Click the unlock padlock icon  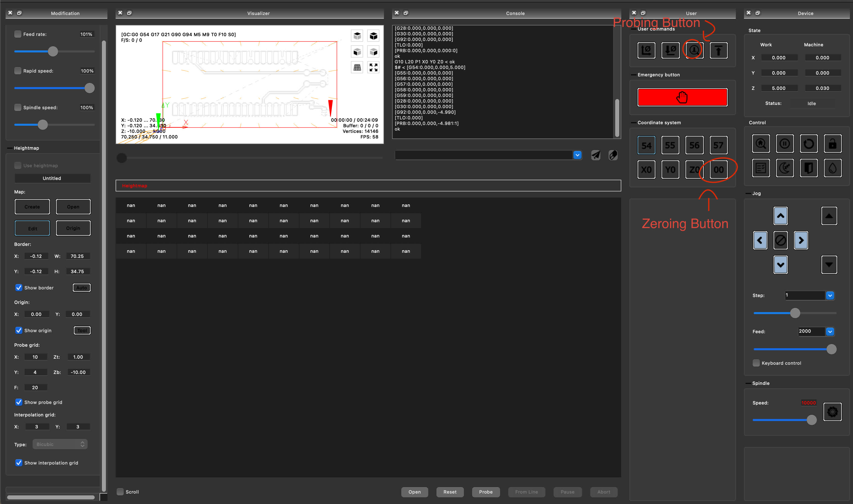tap(832, 144)
